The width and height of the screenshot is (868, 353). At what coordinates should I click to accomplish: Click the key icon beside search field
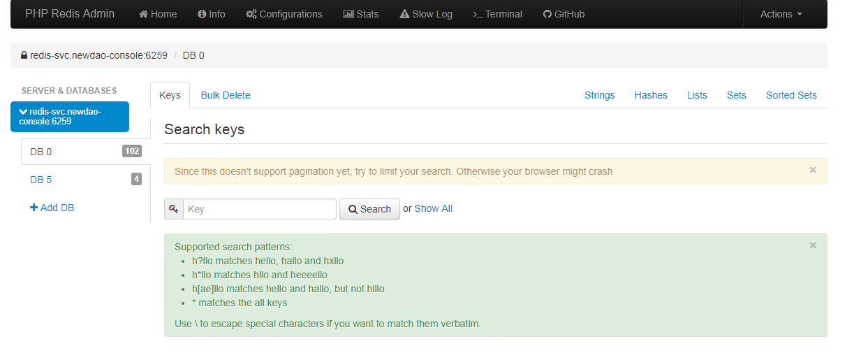[174, 209]
